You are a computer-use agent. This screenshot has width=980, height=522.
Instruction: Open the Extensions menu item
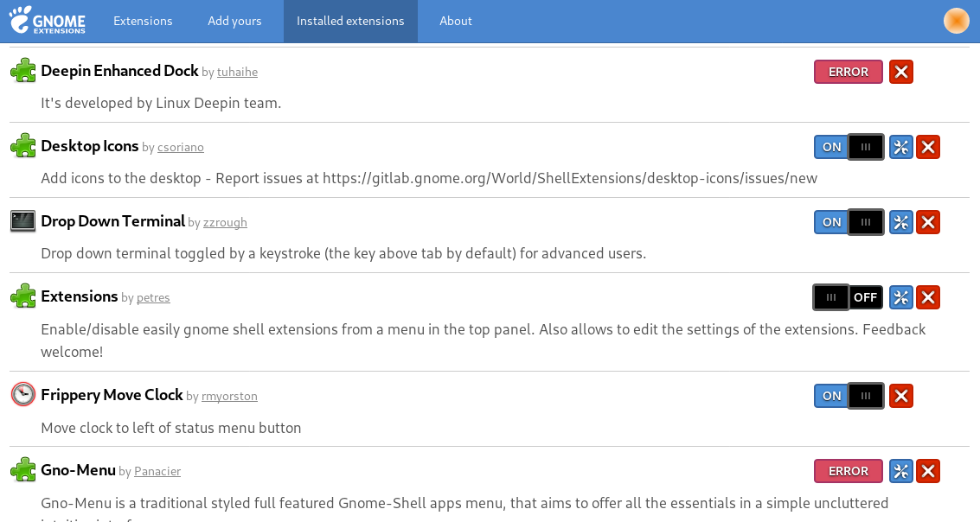pos(143,21)
